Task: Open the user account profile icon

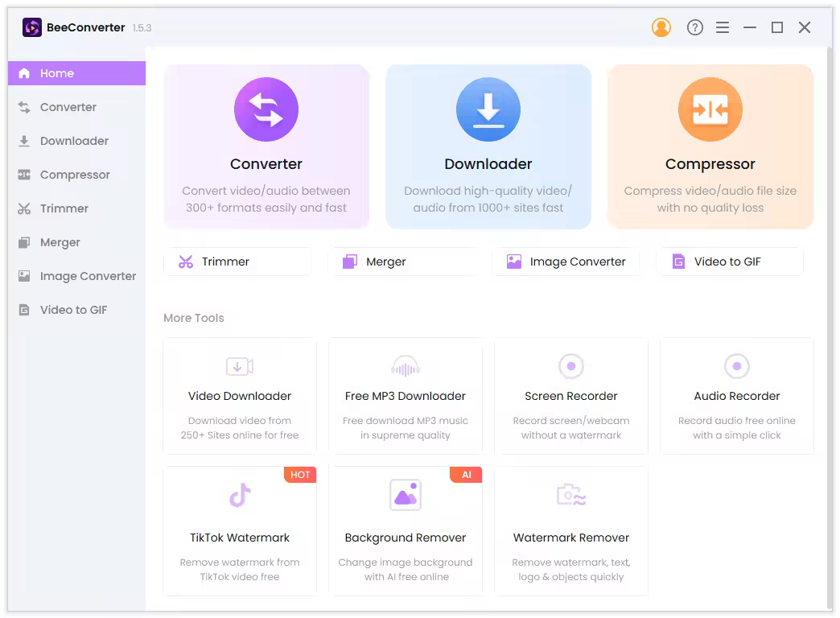Action: [x=661, y=27]
